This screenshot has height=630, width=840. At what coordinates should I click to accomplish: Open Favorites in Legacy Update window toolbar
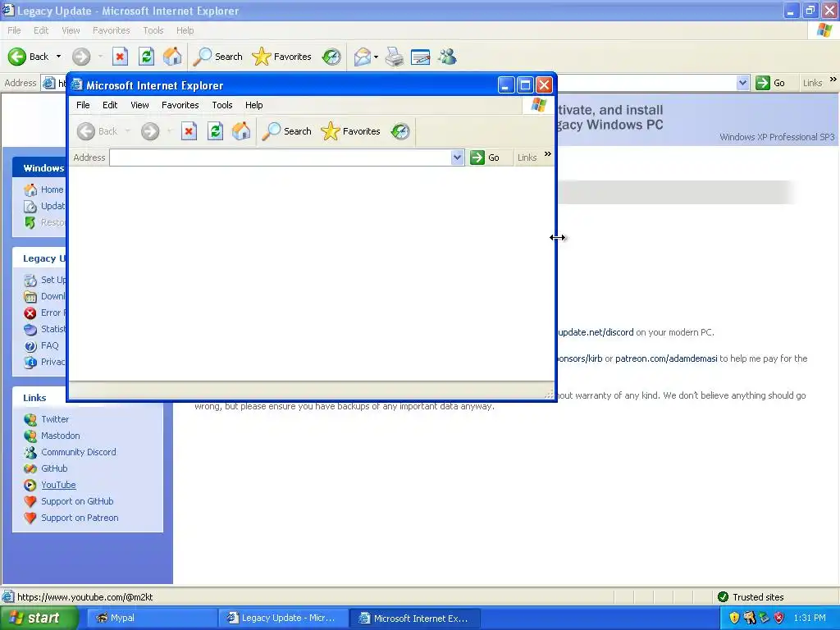[x=282, y=57]
